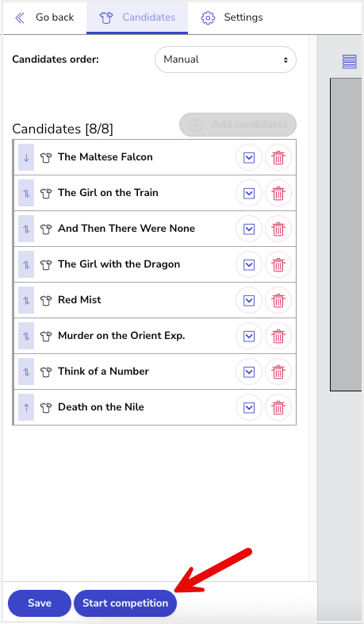Expand Murder on the Orient Exp. details
The height and width of the screenshot is (624, 364).
click(x=249, y=336)
